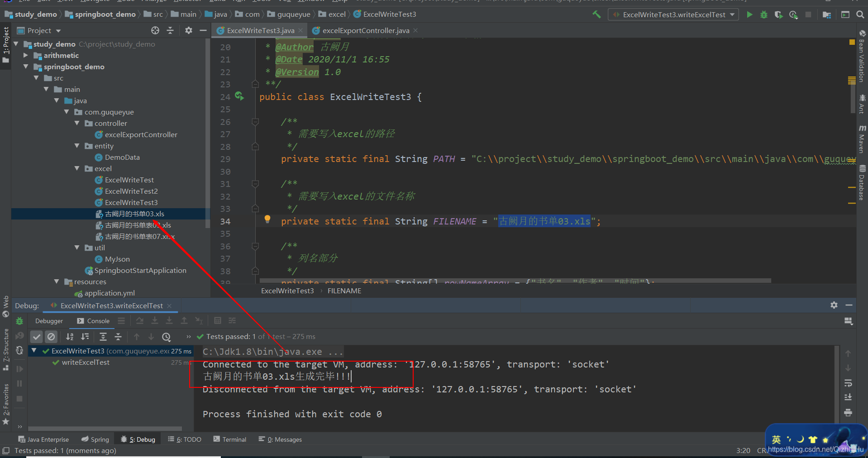Toggle the Database tool window stripe
Viewport: 868px width, 458px height.
[862, 182]
